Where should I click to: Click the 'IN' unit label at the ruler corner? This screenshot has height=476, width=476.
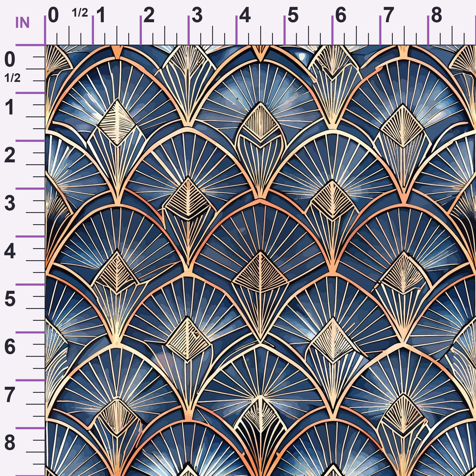pyautogui.click(x=22, y=23)
